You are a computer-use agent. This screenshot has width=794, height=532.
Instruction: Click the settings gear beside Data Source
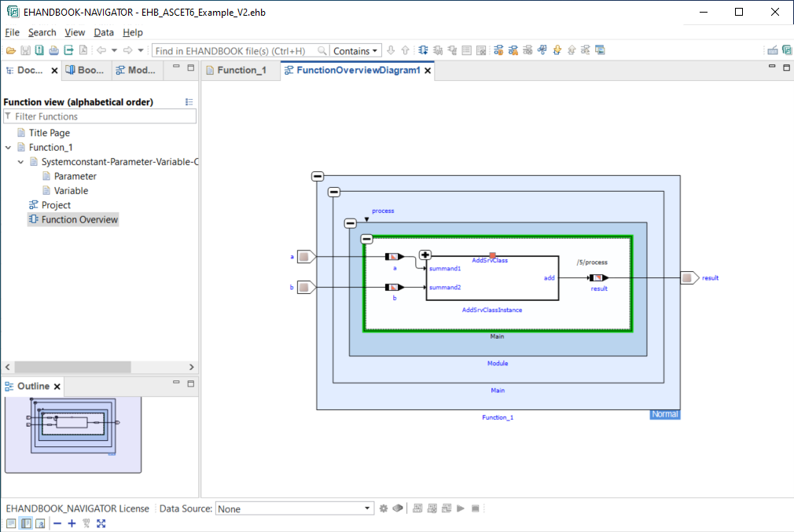(x=383, y=508)
